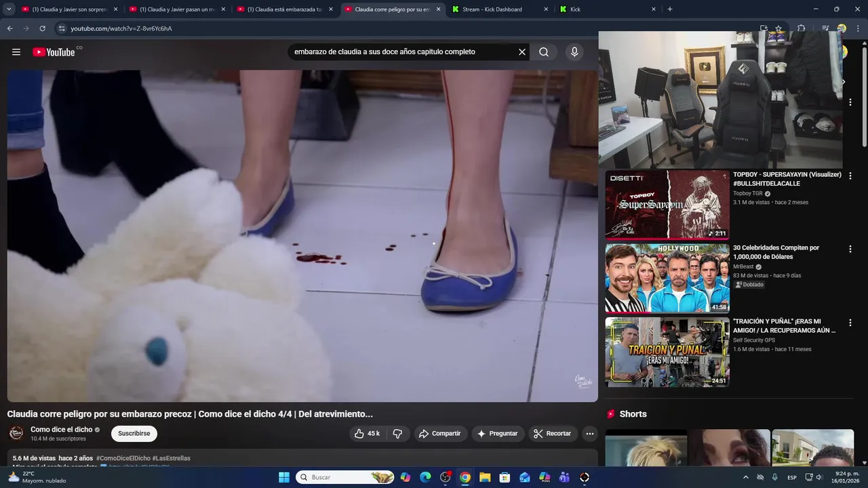Go back in browser history
The height and width of the screenshot is (488, 868).
9,28
